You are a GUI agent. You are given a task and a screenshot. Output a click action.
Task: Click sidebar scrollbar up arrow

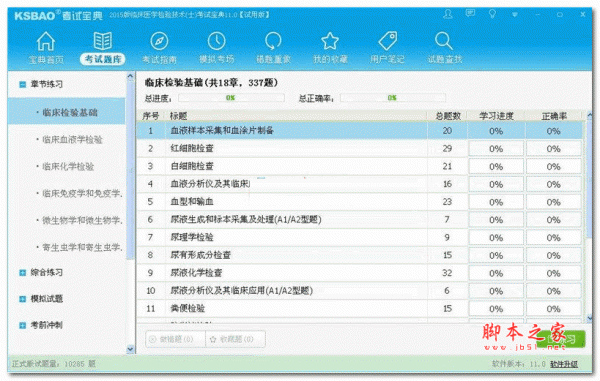tap(130, 76)
